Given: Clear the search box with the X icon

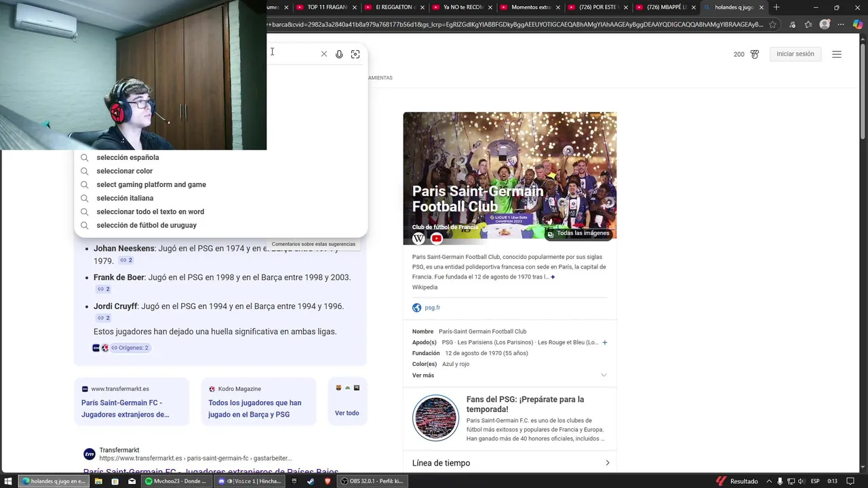Looking at the screenshot, I should pos(323,54).
